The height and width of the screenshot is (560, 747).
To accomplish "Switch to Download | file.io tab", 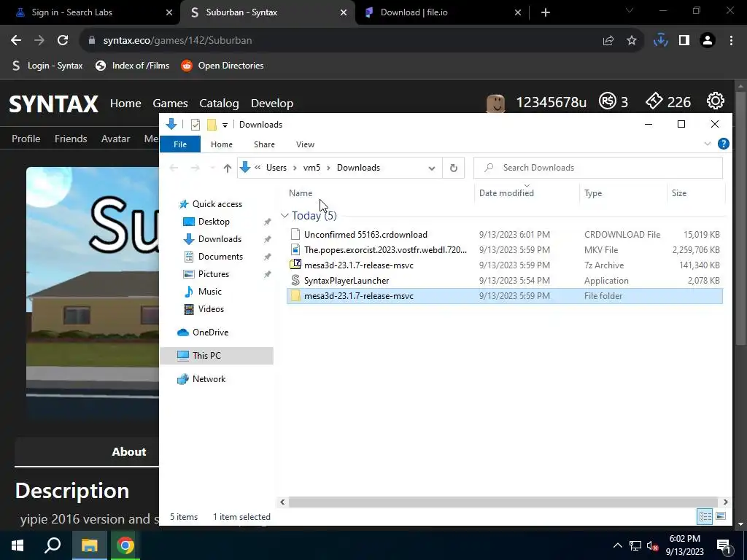I will [443, 12].
